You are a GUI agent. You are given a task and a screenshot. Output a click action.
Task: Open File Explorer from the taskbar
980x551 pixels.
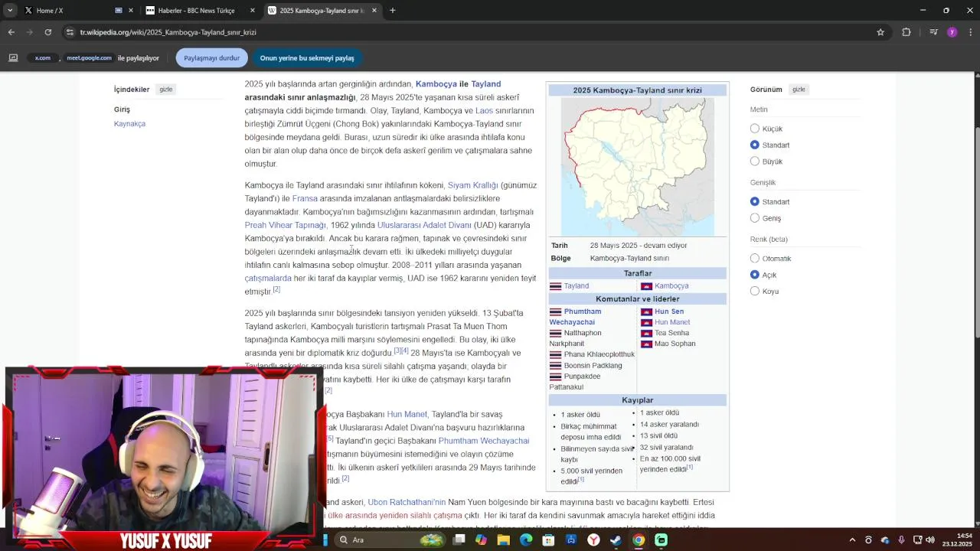(503, 540)
